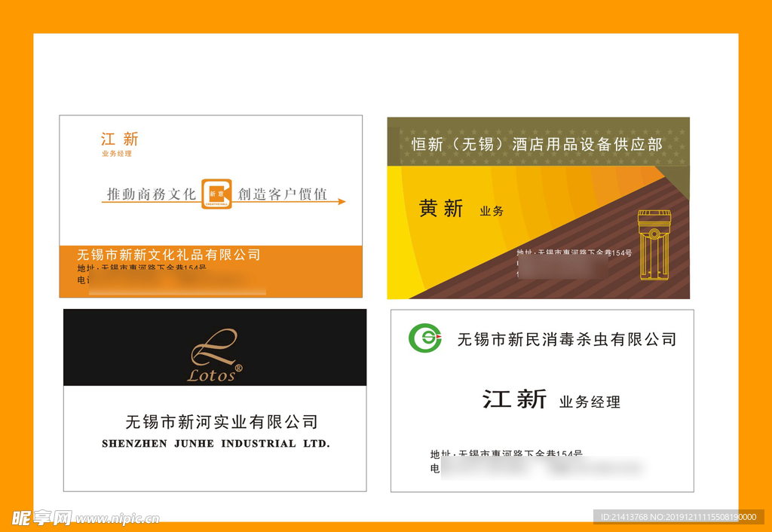
Task: Click the registered trademark symbol beside Lotos
Action: point(239,368)
